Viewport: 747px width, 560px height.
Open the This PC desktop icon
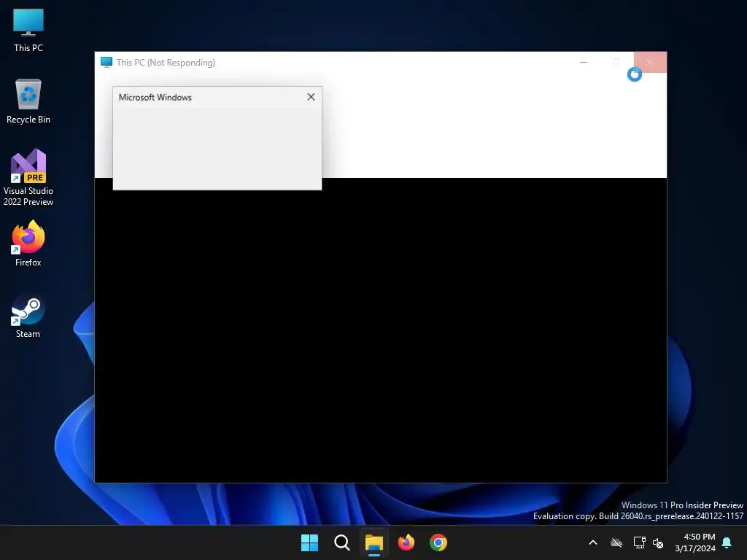coord(28,30)
